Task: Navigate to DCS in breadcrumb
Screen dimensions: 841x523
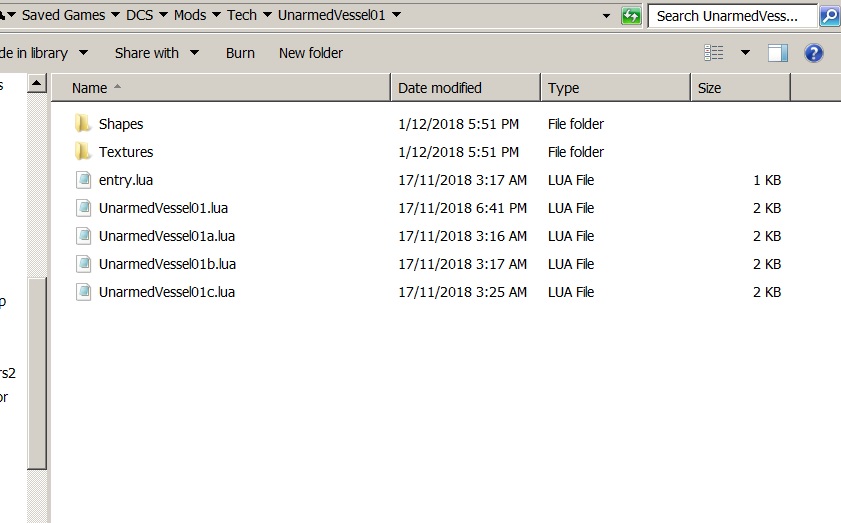Action: click(x=139, y=15)
